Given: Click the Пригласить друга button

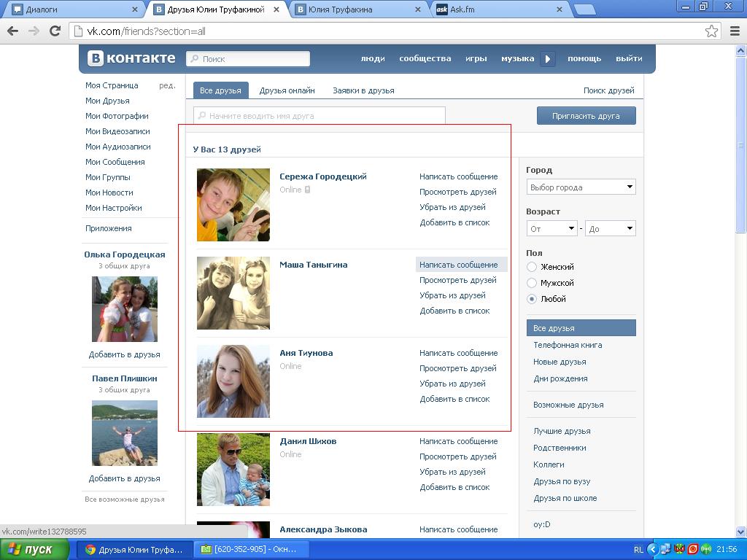Looking at the screenshot, I should click(x=586, y=116).
